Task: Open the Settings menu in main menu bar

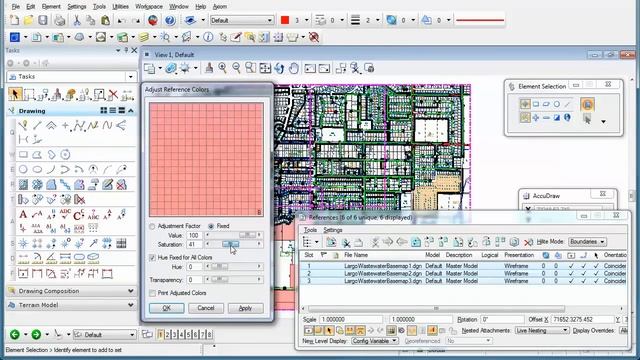Action: (x=77, y=7)
